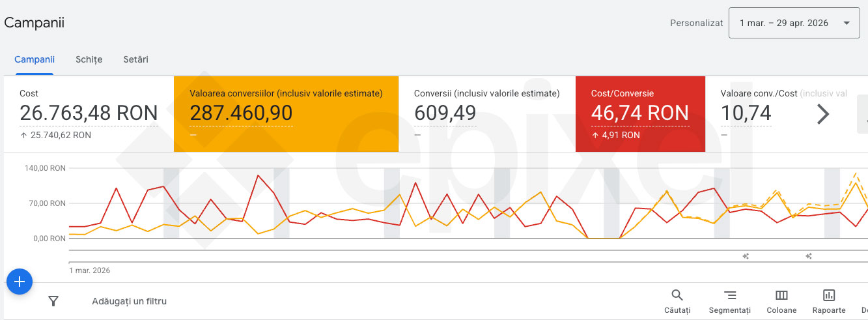Show next metric cards with chevron arrow

point(823,114)
